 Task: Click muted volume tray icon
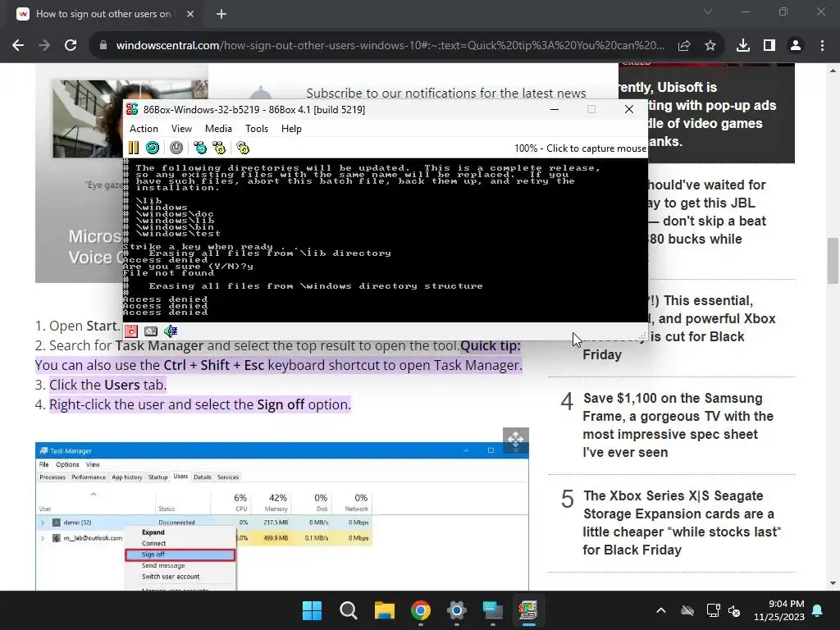pos(734,610)
